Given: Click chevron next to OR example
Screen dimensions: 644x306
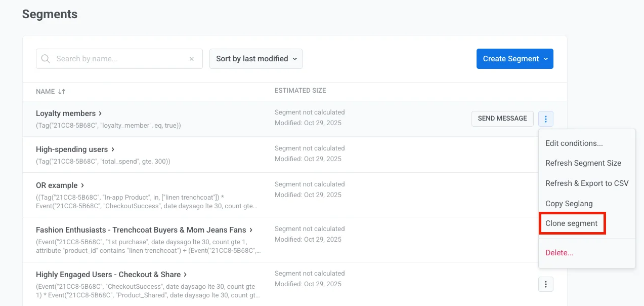Looking at the screenshot, I should pos(82,185).
